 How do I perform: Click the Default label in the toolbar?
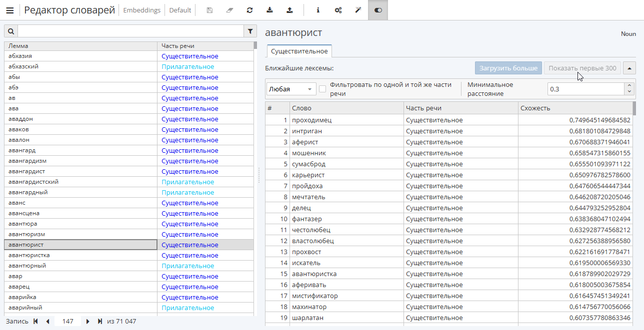180,10
